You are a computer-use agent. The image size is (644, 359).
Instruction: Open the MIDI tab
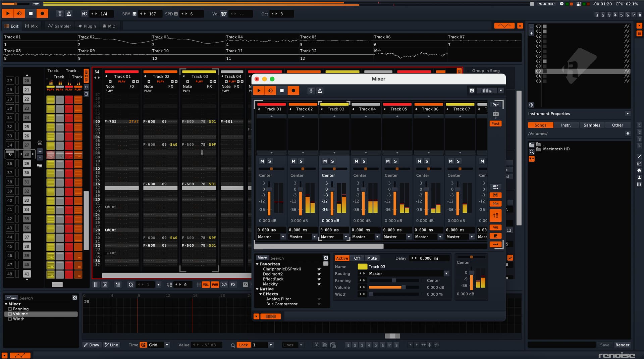pyautogui.click(x=109, y=26)
